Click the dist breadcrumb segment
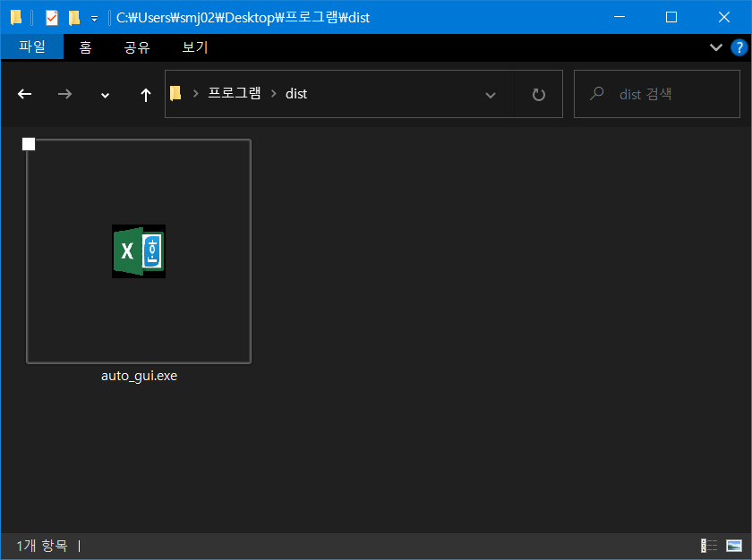This screenshot has width=752, height=560. (296, 94)
